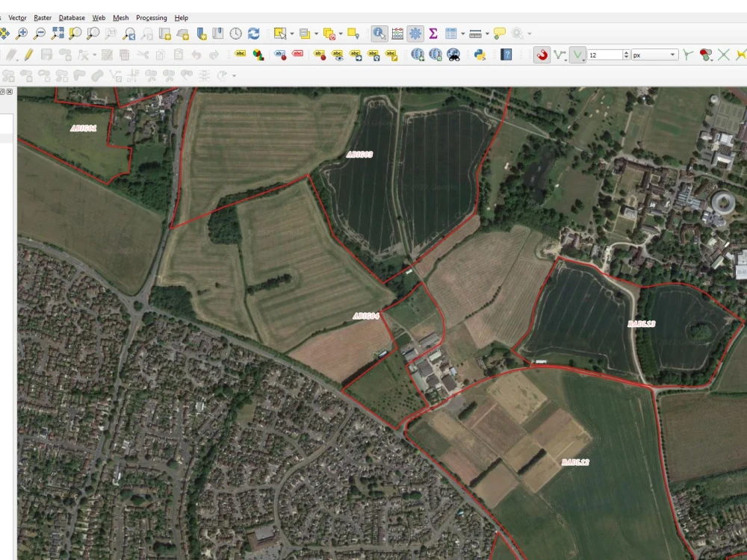Select the Measure line tool
The height and width of the screenshot is (560, 747).
click(475, 34)
